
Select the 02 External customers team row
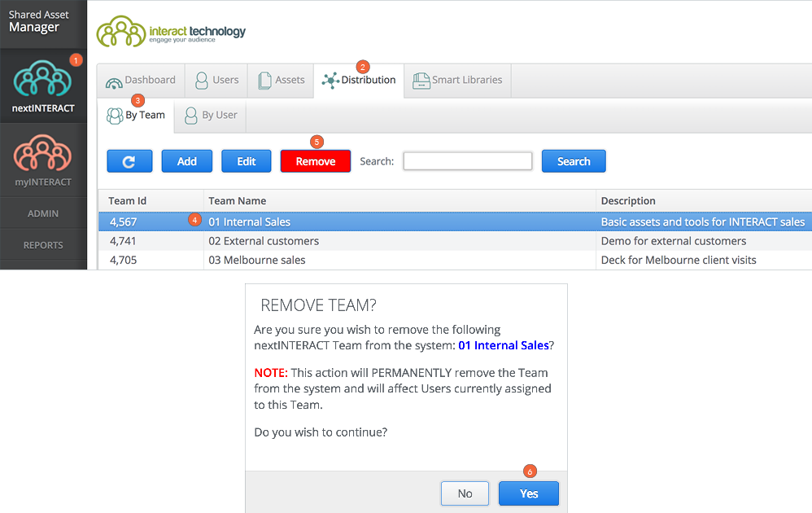pyautogui.click(x=455, y=241)
